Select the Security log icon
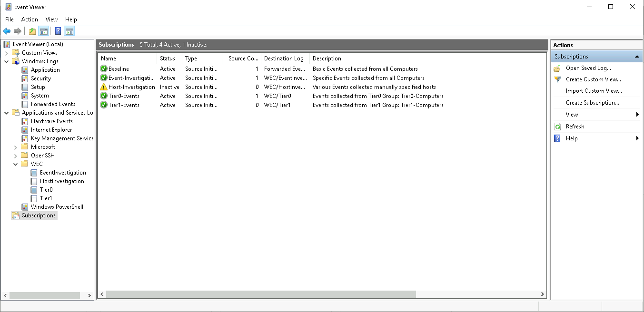 coord(25,78)
